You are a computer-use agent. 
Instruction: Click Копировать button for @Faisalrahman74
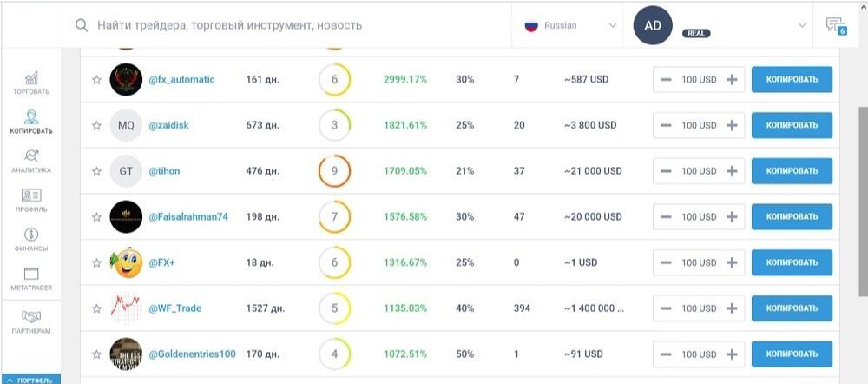pyautogui.click(x=792, y=217)
